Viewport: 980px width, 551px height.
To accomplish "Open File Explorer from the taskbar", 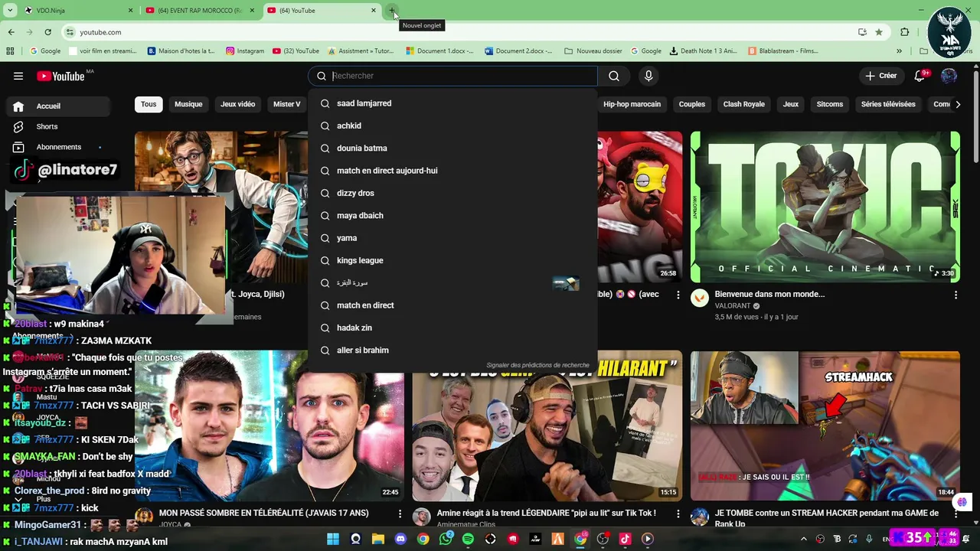I will tap(378, 539).
